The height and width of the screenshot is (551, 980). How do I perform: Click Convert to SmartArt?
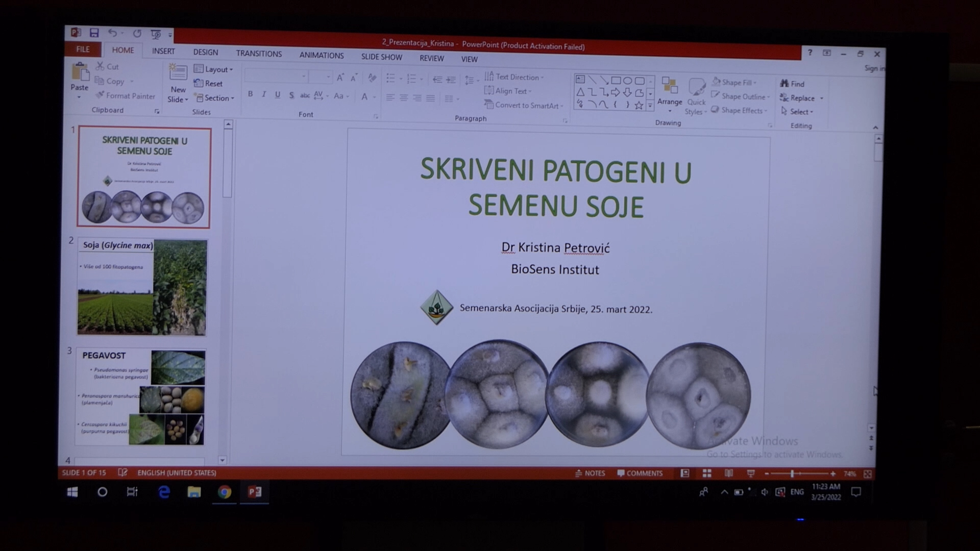coord(524,105)
